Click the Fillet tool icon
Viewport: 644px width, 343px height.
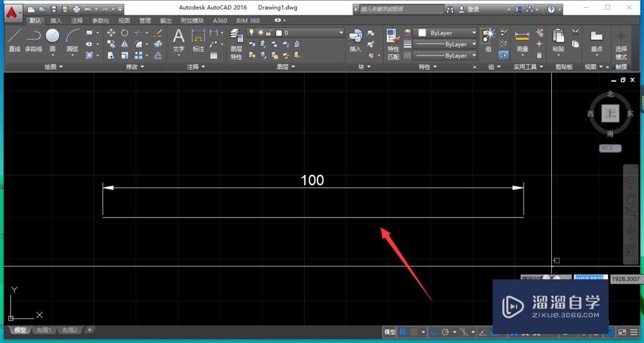coord(139,44)
